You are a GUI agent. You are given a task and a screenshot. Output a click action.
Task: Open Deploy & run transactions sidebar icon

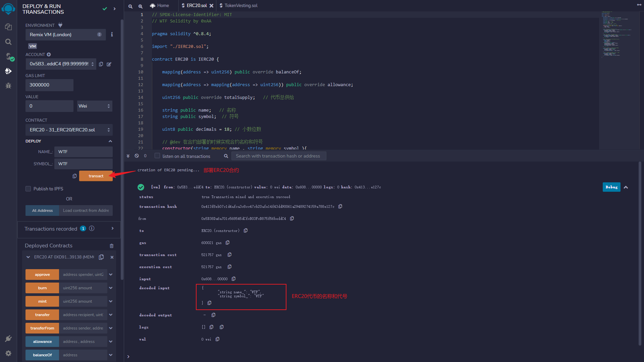pyautogui.click(x=8, y=71)
